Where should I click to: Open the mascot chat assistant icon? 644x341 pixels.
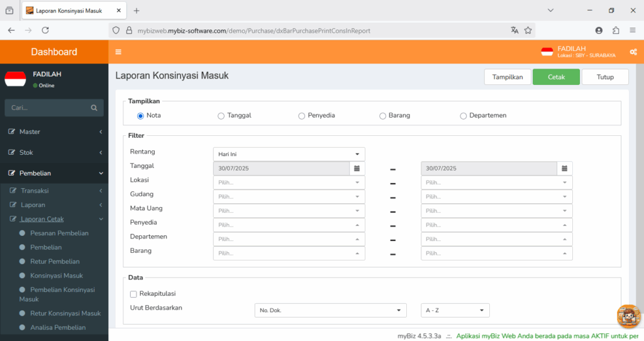pos(629,316)
